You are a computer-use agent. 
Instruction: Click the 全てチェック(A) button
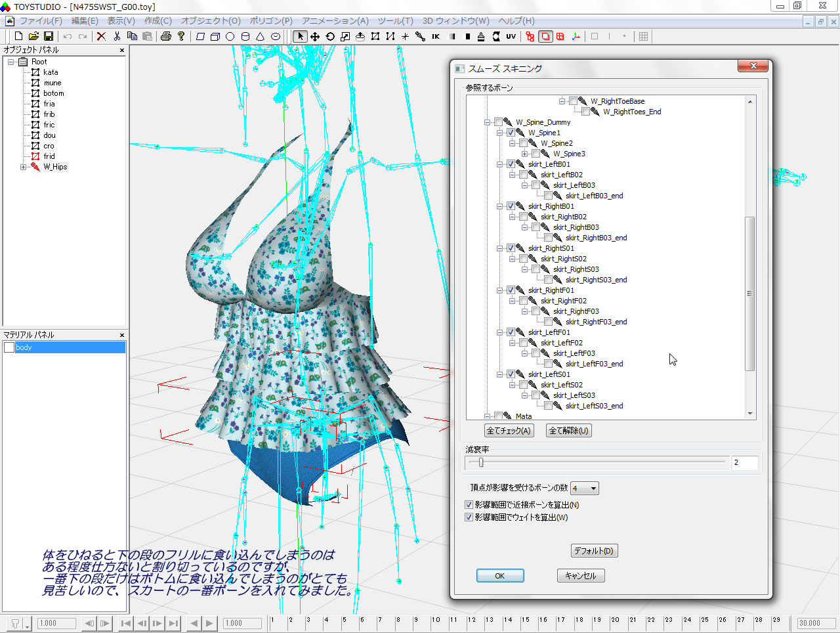point(509,431)
